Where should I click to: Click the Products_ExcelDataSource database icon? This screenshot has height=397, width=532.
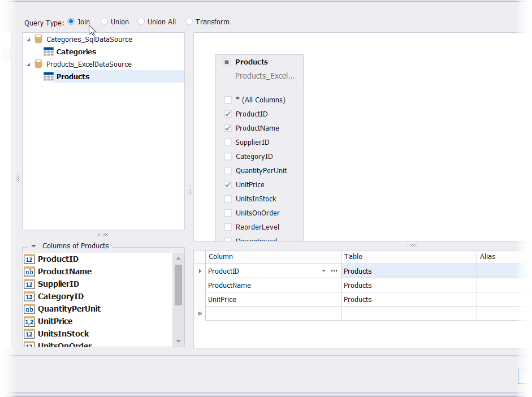pos(38,64)
